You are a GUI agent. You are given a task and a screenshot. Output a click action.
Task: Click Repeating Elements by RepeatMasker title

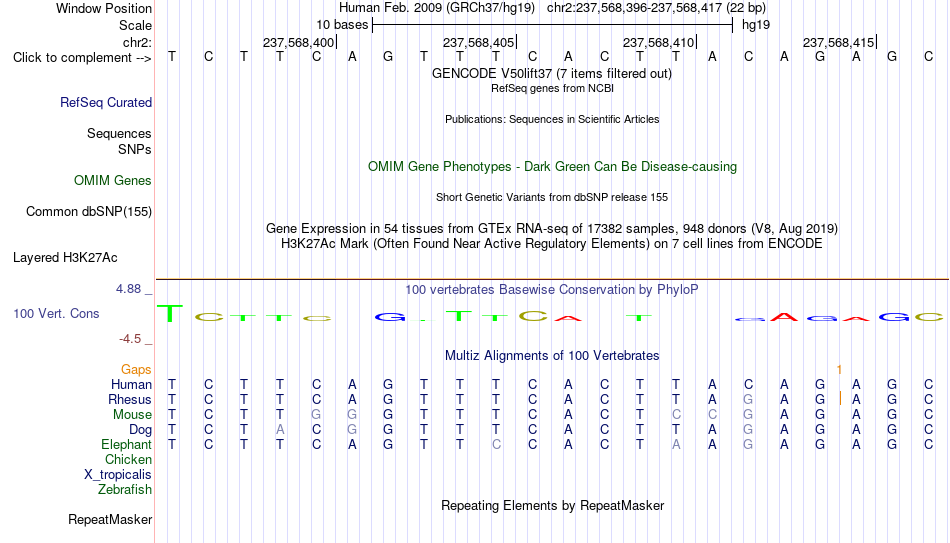(x=553, y=505)
